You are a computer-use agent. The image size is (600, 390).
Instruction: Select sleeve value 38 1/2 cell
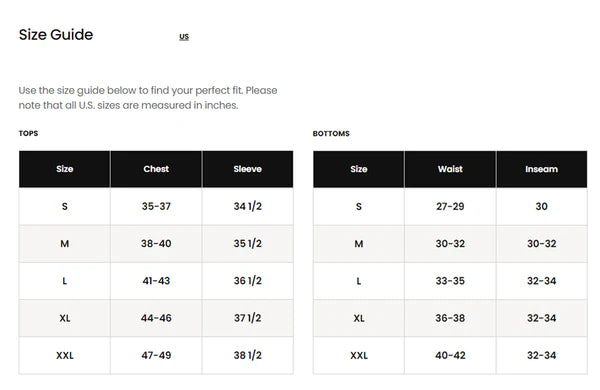[x=248, y=355]
